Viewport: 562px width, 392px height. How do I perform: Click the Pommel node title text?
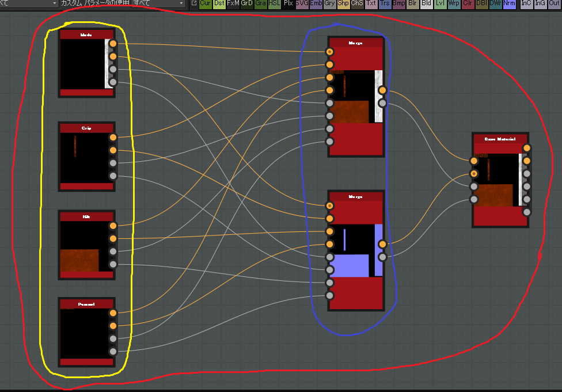coord(86,304)
